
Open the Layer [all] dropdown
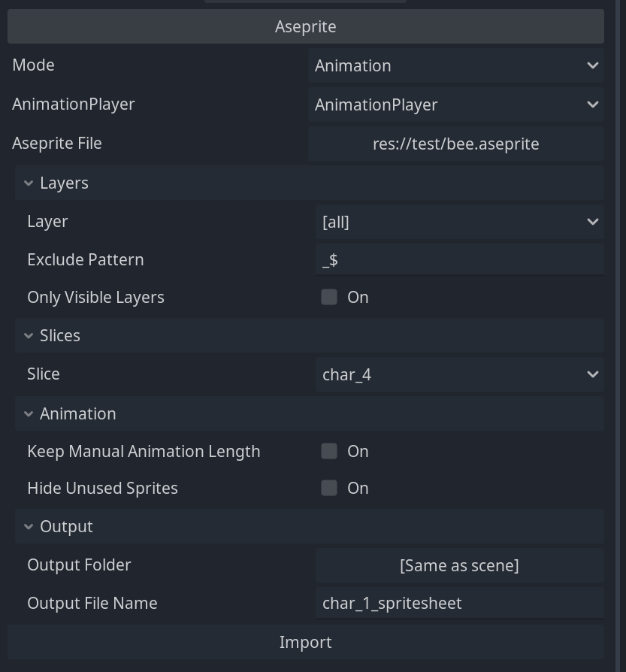coord(460,222)
